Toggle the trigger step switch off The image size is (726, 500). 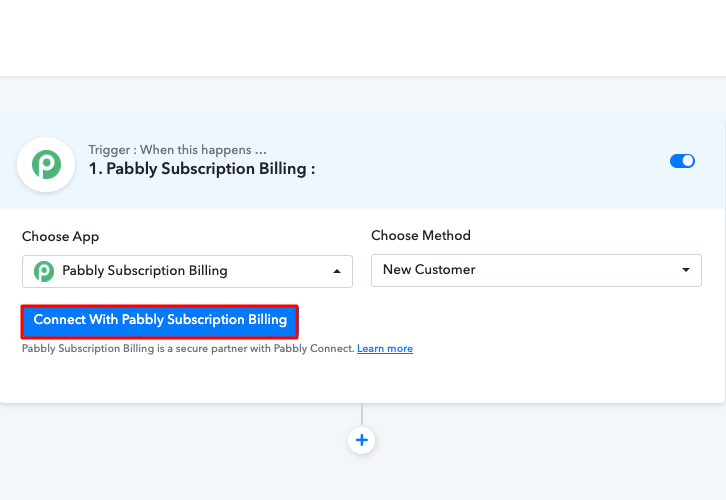682,161
